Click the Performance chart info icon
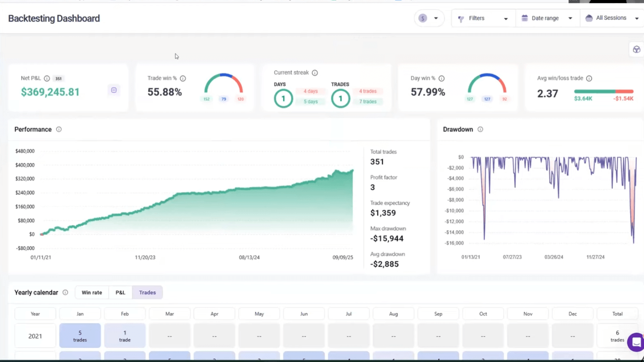Screen dimensions: 644x362 point(59,129)
